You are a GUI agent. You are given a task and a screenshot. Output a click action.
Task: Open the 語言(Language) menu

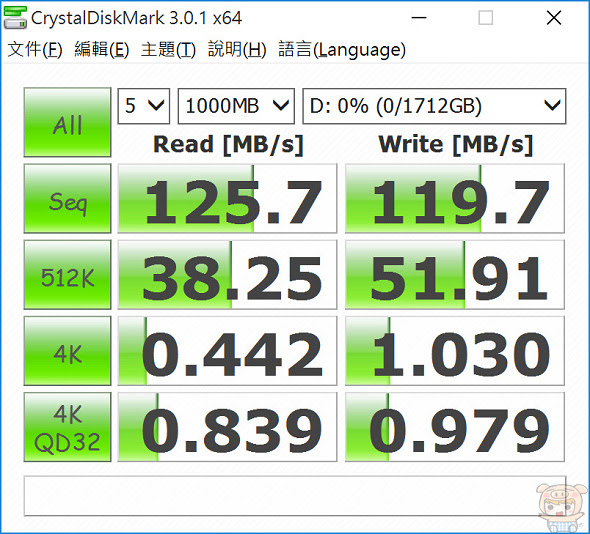[x=342, y=50]
